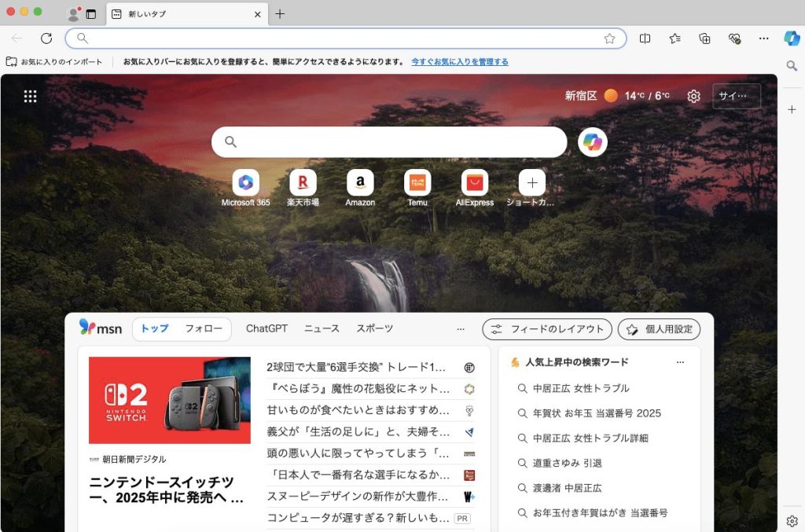The image size is (805, 532).
Task: Open the trending searches card options menu
Action: tap(678, 361)
